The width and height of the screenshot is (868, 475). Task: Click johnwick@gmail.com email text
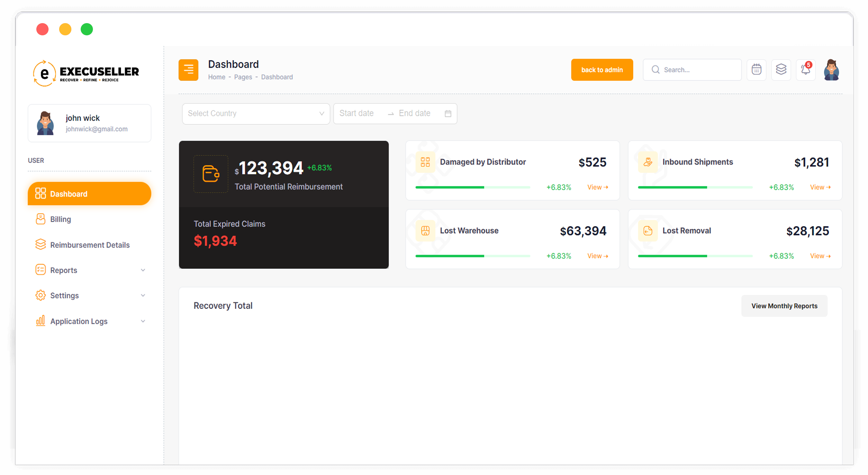pos(97,129)
